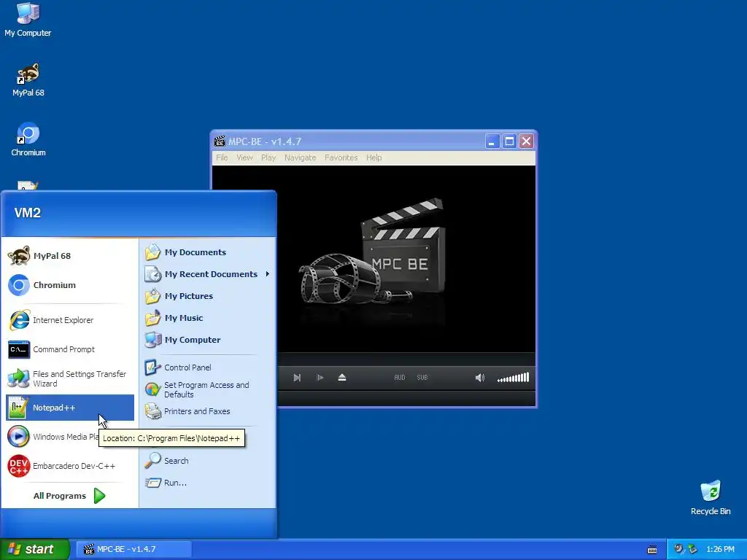Click the MPC-BE status bar below the controls
The image size is (747, 560).
[x=406, y=398]
